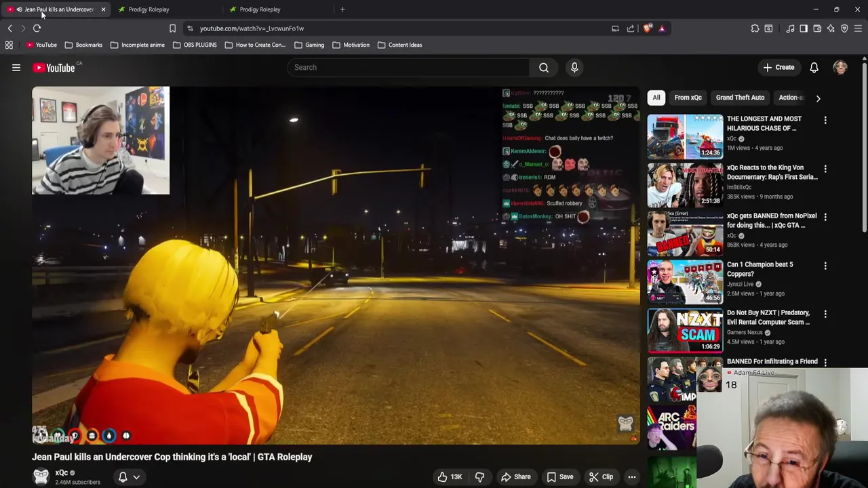
Task: Open the xQc channel name link
Action: click(x=62, y=472)
